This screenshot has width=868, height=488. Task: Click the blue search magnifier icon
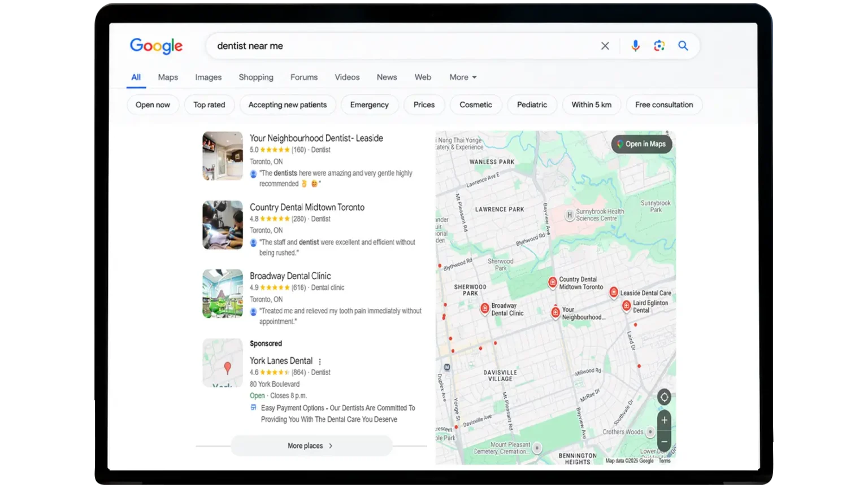pyautogui.click(x=683, y=46)
